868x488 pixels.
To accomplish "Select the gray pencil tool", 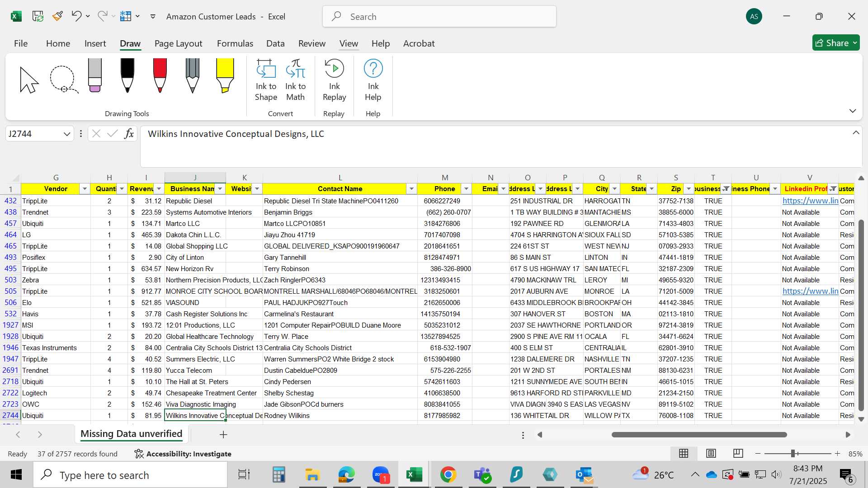I will [x=193, y=75].
